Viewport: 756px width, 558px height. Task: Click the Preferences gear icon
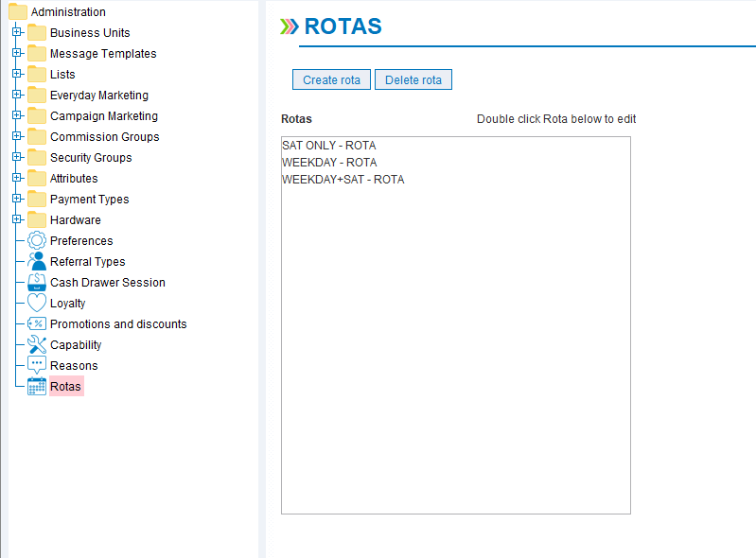pyautogui.click(x=37, y=240)
